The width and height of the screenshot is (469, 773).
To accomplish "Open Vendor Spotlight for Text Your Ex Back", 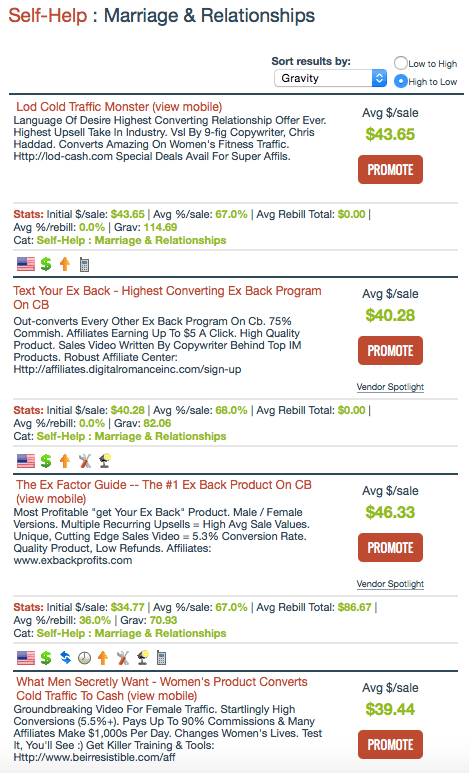I will (390, 387).
